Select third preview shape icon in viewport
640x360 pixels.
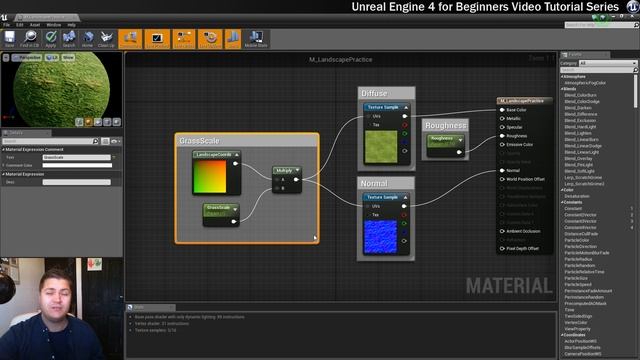98,122
